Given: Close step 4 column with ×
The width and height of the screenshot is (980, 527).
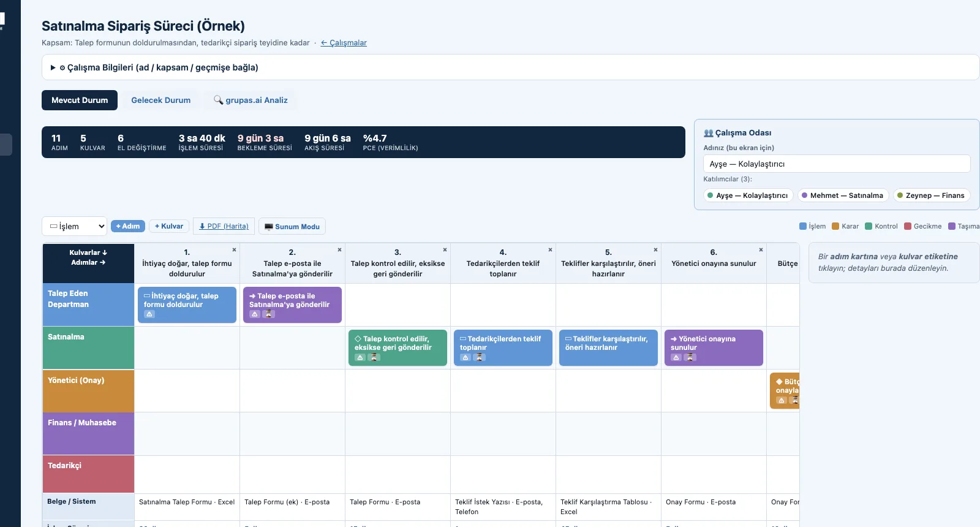Looking at the screenshot, I should (550, 249).
